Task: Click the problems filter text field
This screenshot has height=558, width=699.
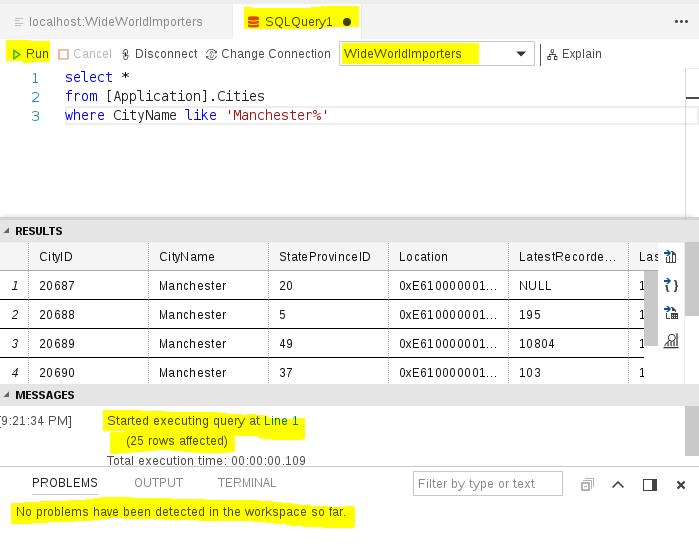Action: click(488, 484)
